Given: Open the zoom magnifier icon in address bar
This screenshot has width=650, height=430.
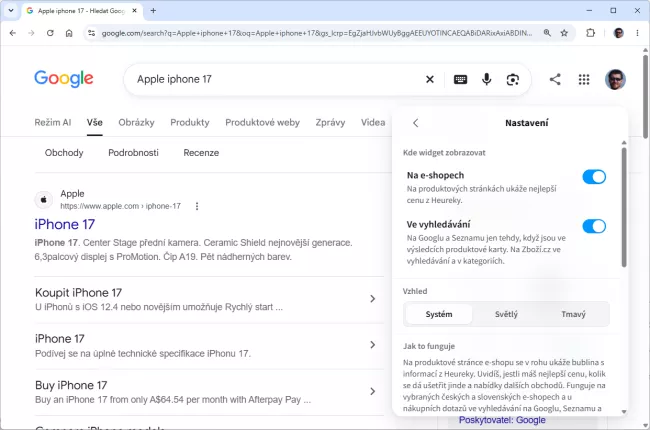Looking at the screenshot, I should 547,33.
